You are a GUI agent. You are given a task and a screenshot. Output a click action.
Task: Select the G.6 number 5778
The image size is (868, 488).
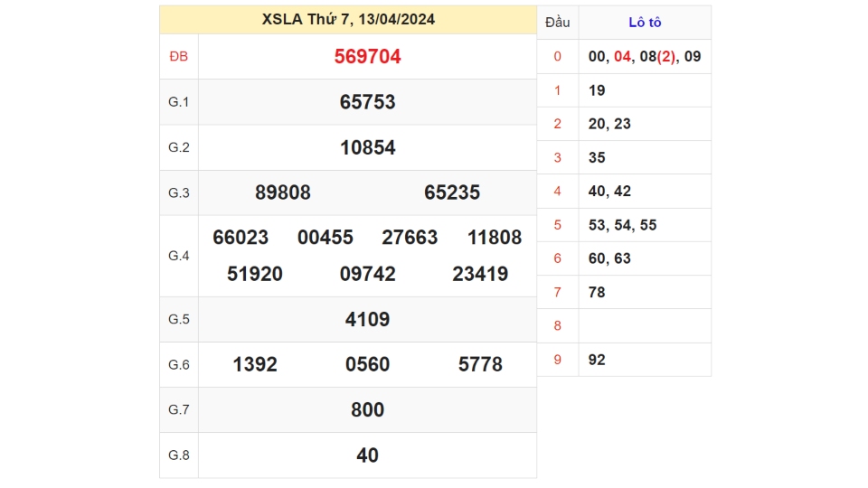pyautogui.click(x=480, y=364)
